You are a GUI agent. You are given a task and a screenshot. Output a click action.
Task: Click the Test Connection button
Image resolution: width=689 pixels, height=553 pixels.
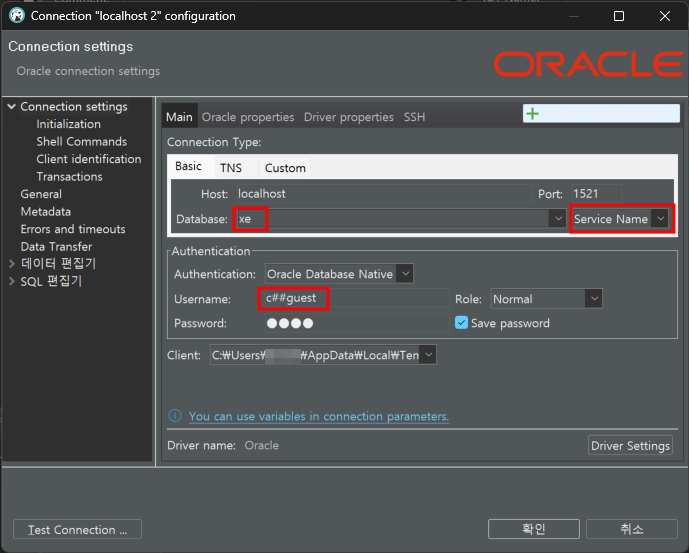[x=77, y=529]
